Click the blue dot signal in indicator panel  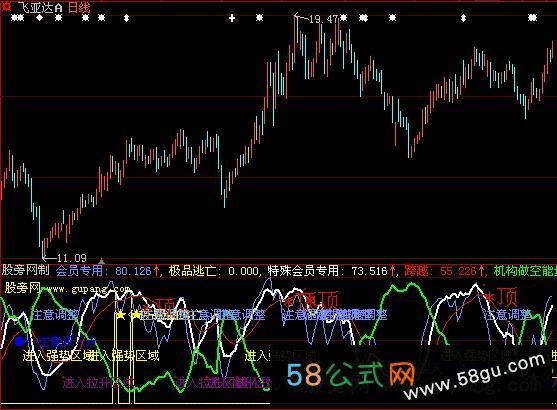(19, 342)
